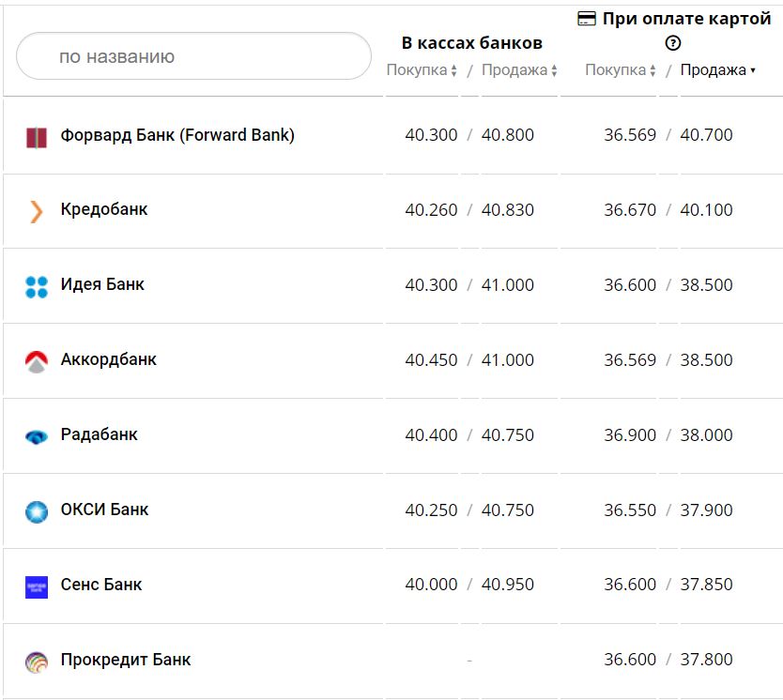Sort by card payment Покупка column
The height and width of the screenshot is (700, 783).
(621, 70)
